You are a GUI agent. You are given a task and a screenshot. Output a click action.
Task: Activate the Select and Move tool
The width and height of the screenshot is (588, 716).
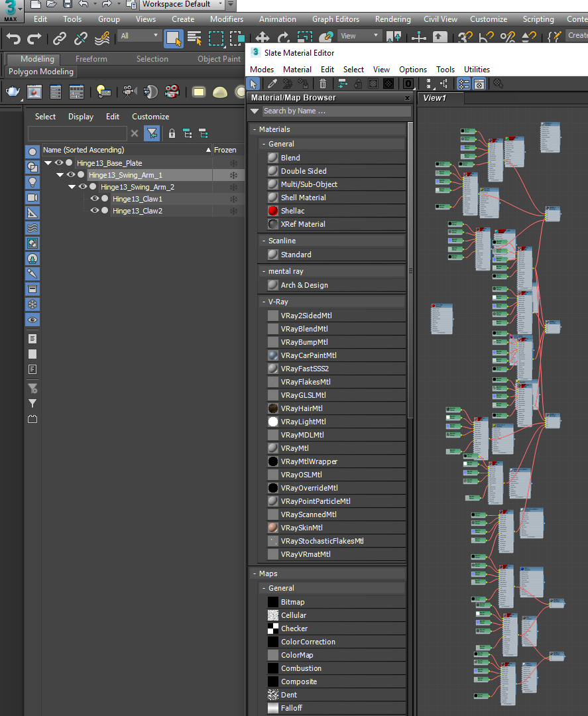(262, 38)
